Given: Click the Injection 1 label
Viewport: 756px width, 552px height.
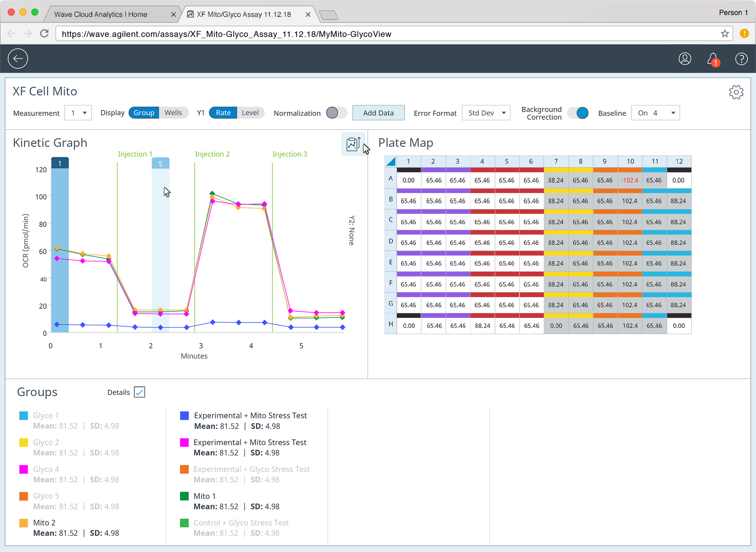Looking at the screenshot, I should (x=135, y=154).
